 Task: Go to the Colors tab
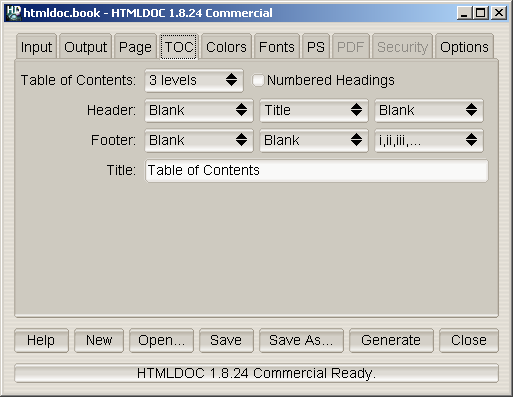[x=226, y=47]
